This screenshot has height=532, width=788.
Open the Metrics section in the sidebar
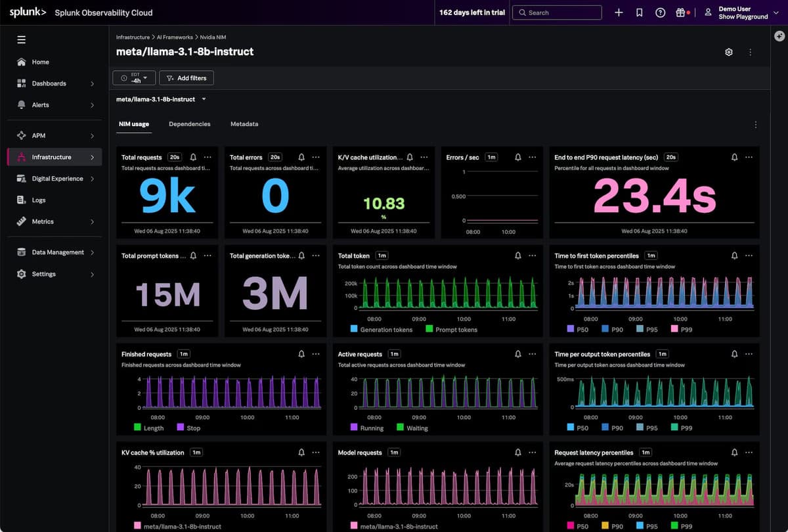click(x=43, y=221)
